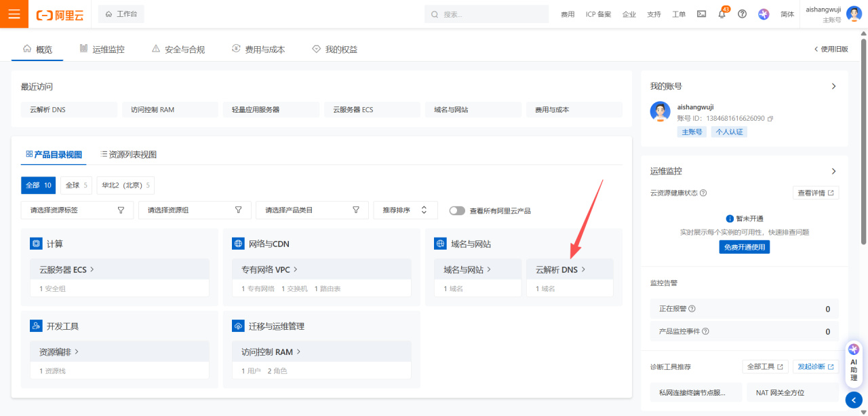Image resolution: width=868 pixels, height=416 pixels.
Task: Click the info icon beside 云资源健康状态
Action: pos(703,193)
